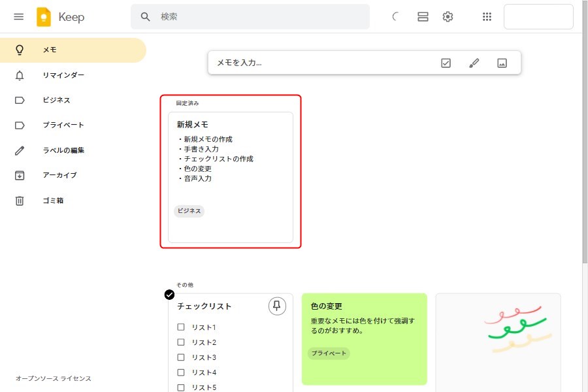
Task: Tick the リスト3 checkbox
Action: (181, 357)
